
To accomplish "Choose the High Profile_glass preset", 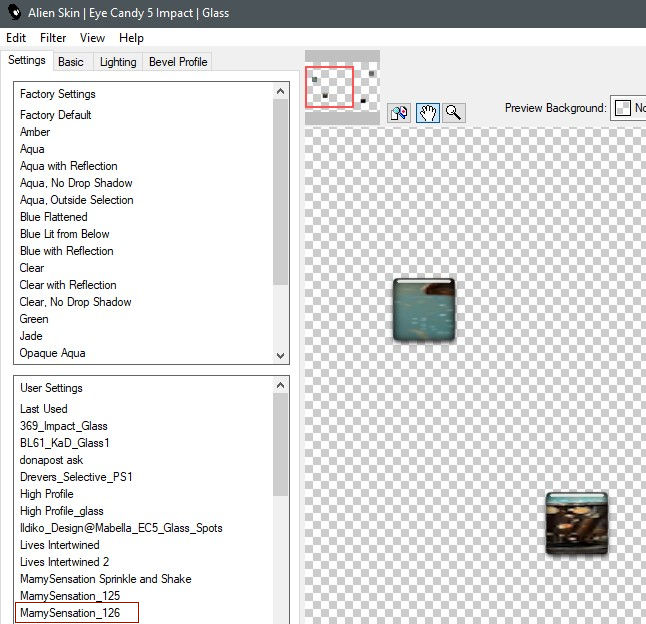I will [x=61, y=511].
